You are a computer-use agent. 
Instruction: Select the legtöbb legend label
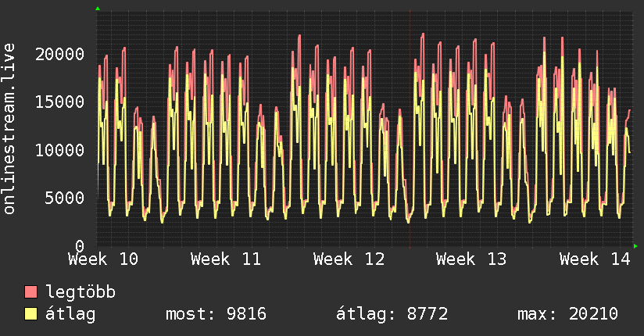coord(80,292)
